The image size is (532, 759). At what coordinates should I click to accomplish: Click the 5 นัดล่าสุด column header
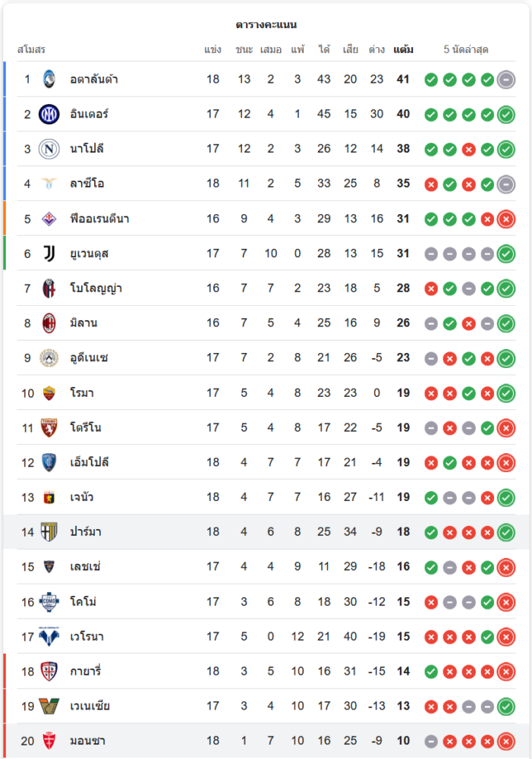point(466,50)
